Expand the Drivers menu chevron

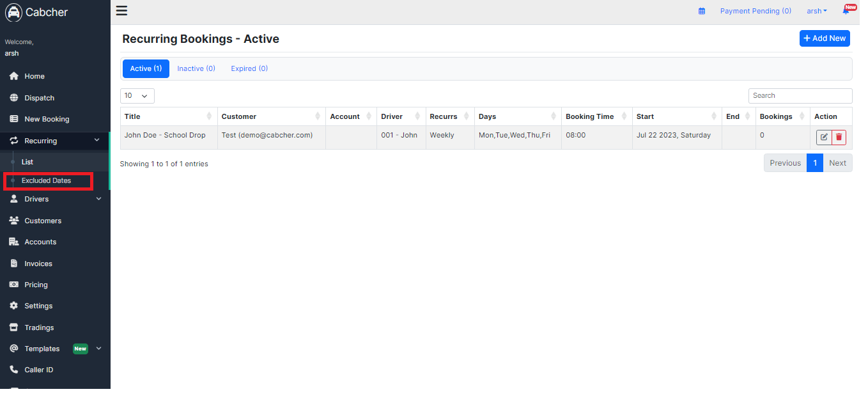98,199
